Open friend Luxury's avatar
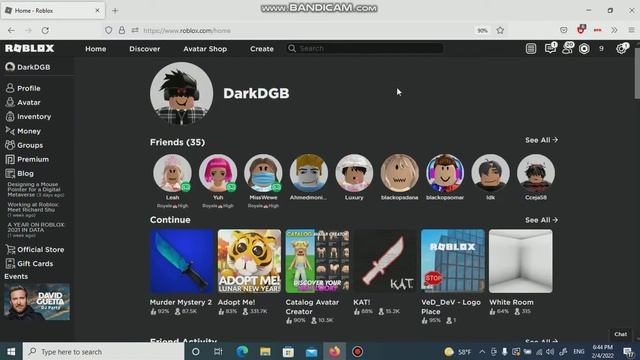 tap(354, 173)
